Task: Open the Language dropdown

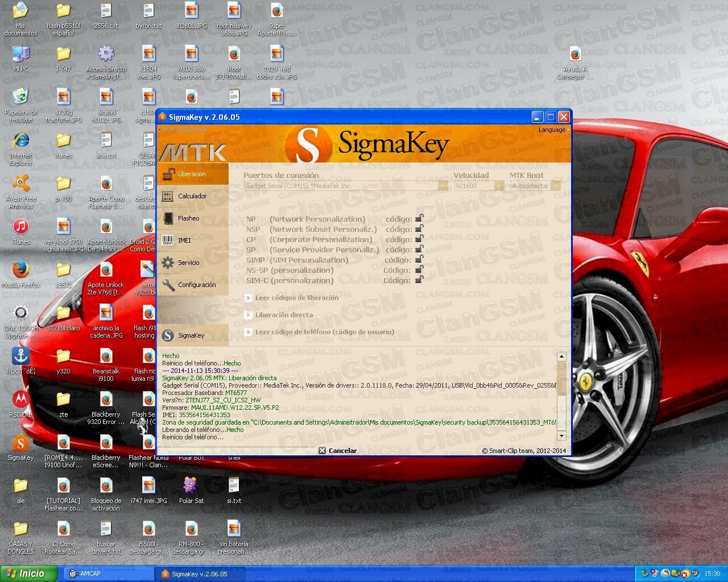Action: coord(554,130)
